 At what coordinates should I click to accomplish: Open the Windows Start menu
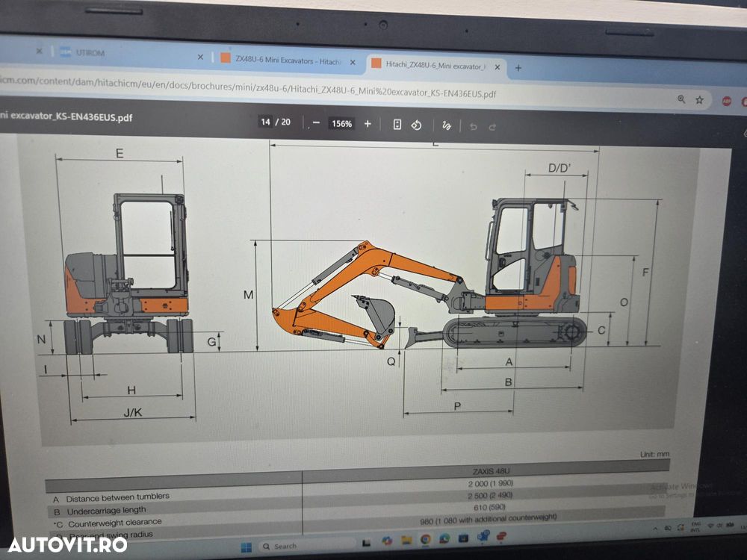coord(247,547)
